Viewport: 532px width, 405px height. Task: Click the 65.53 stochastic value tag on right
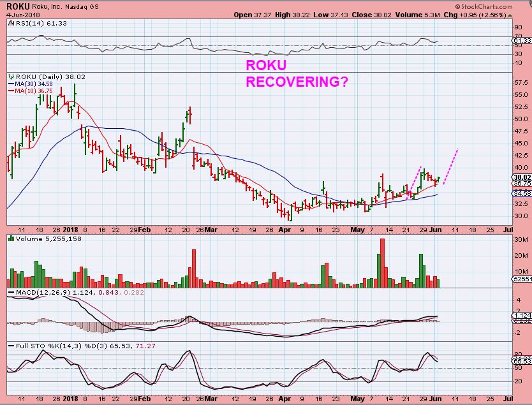(x=522, y=361)
